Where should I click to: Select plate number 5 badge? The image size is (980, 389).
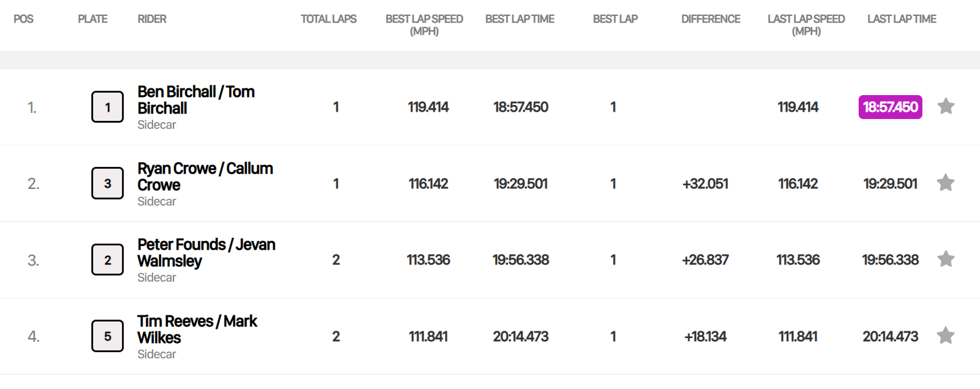[x=107, y=336]
